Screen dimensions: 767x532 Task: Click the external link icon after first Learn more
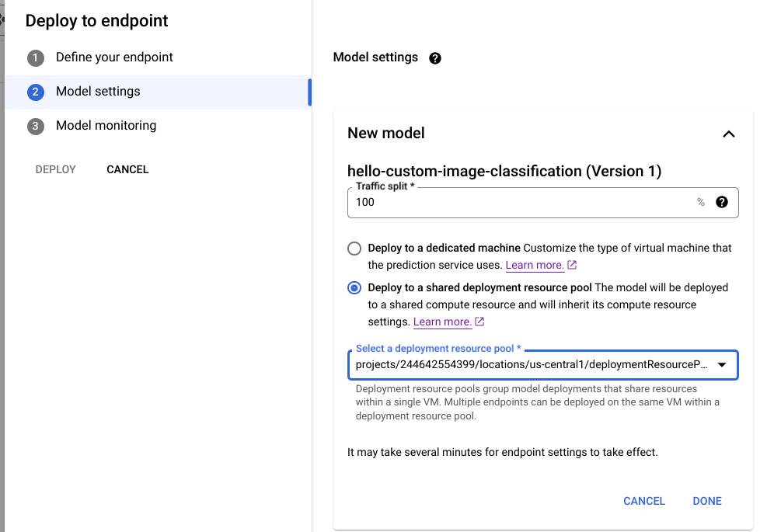[x=571, y=265]
